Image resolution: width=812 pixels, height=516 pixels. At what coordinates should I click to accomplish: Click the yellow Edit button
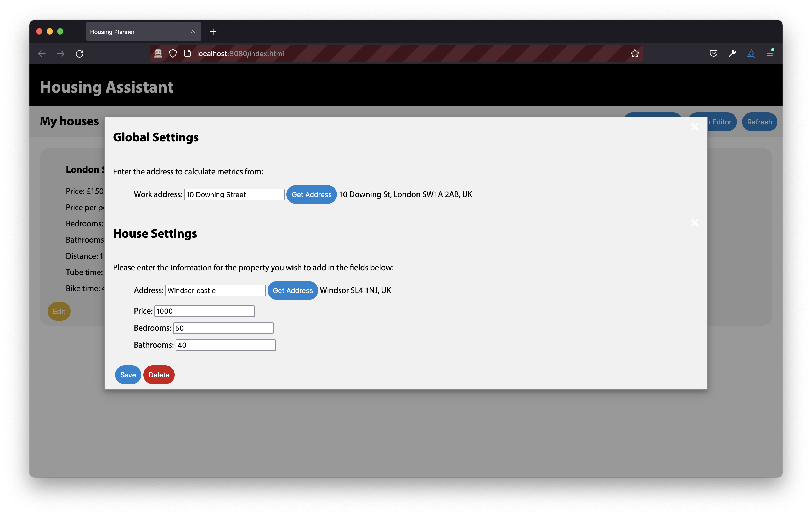pyautogui.click(x=59, y=311)
